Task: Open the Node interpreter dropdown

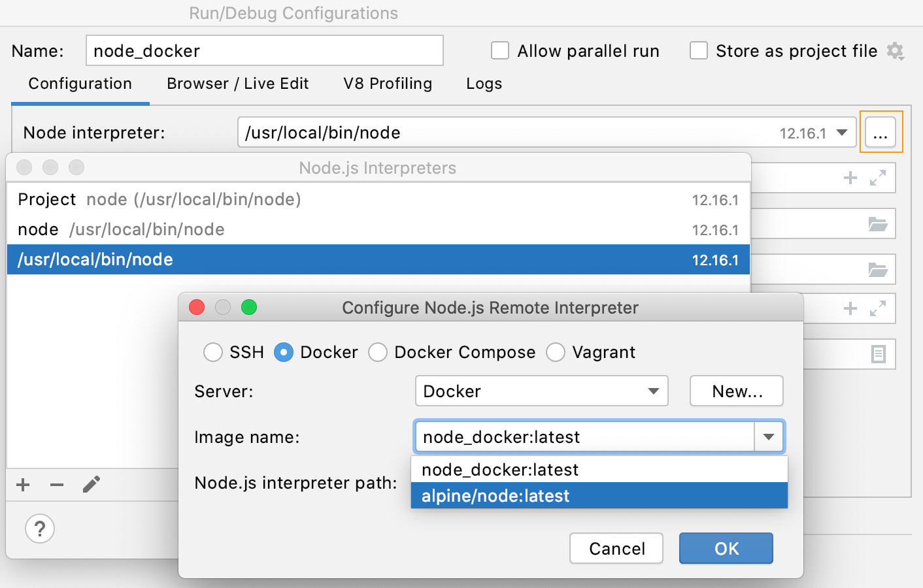Action: click(842, 133)
